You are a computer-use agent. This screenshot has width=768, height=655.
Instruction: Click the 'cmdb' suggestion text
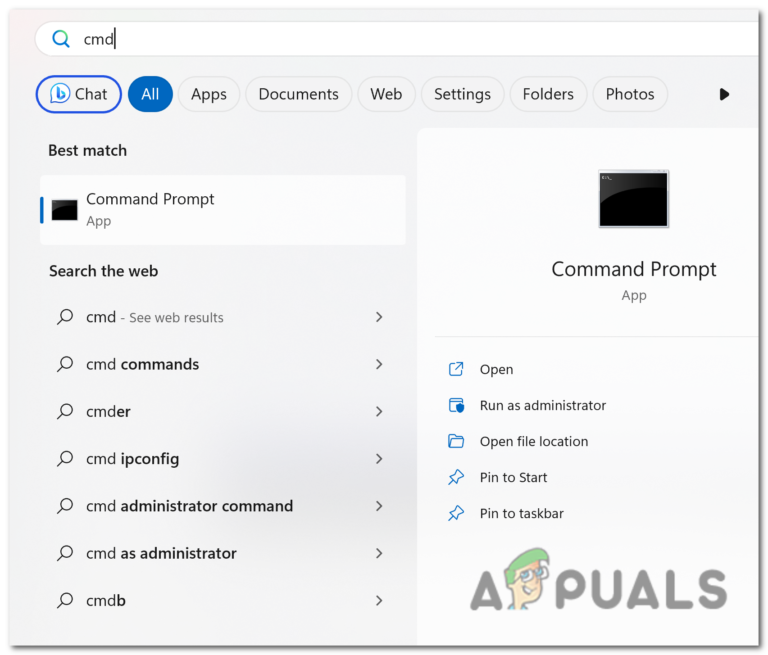(x=106, y=600)
